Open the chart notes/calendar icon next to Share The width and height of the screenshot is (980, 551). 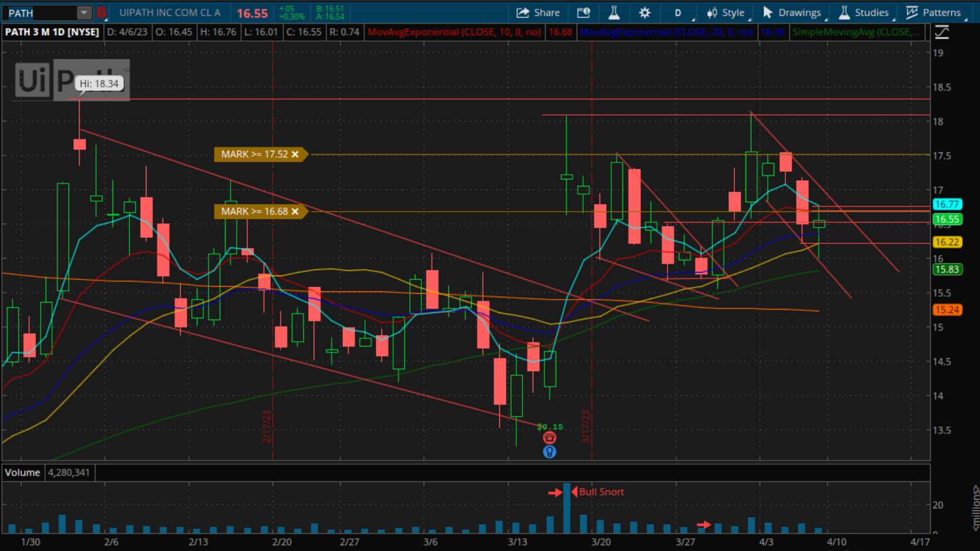coord(583,12)
